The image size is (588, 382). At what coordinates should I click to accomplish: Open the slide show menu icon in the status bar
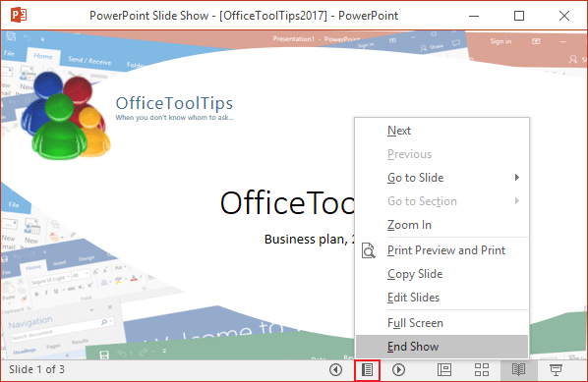point(367,370)
